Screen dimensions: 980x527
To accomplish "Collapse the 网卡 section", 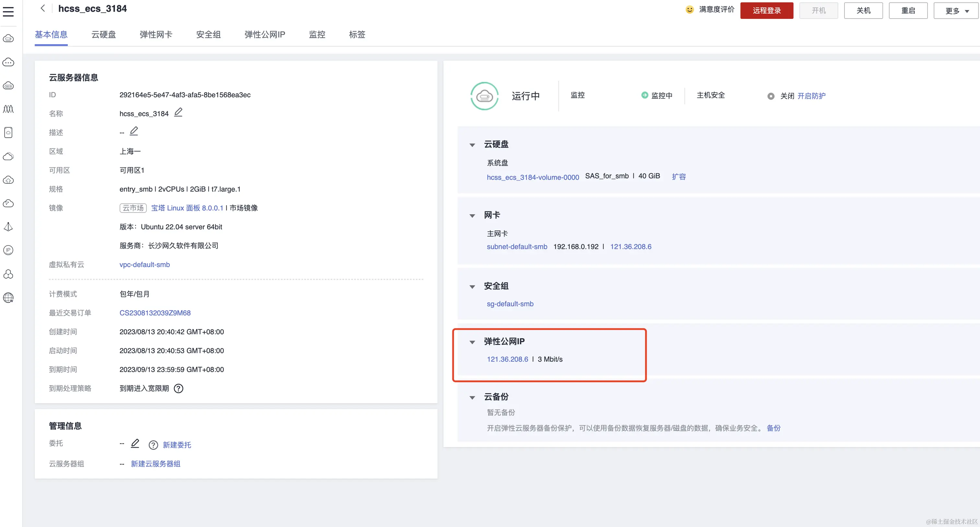I will (472, 216).
